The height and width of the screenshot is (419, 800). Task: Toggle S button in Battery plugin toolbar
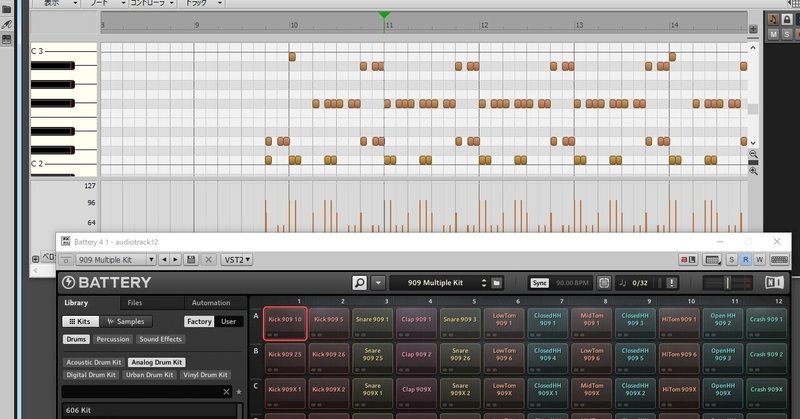(732, 259)
